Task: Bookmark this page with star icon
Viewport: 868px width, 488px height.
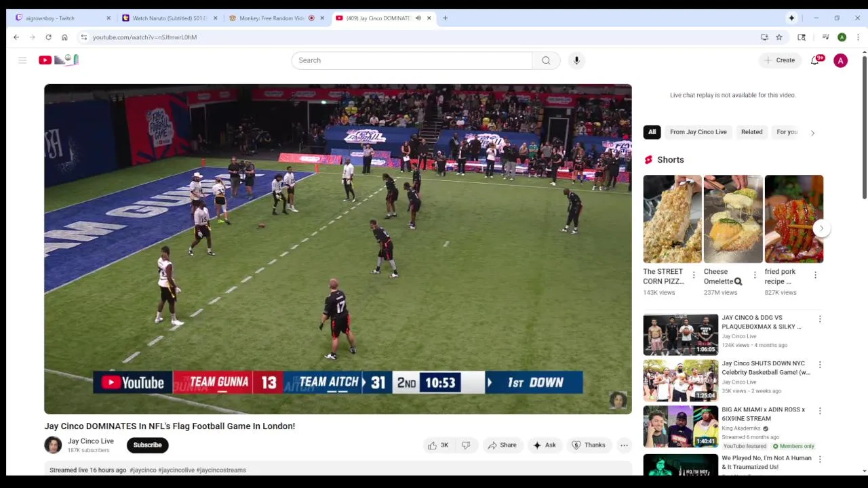Action: point(779,37)
